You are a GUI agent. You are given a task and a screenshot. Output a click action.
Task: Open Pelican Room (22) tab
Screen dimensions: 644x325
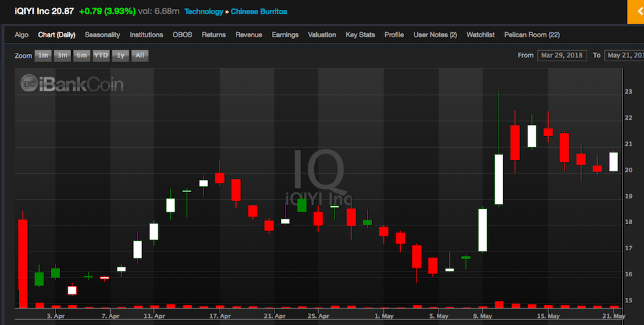click(x=532, y=35)
